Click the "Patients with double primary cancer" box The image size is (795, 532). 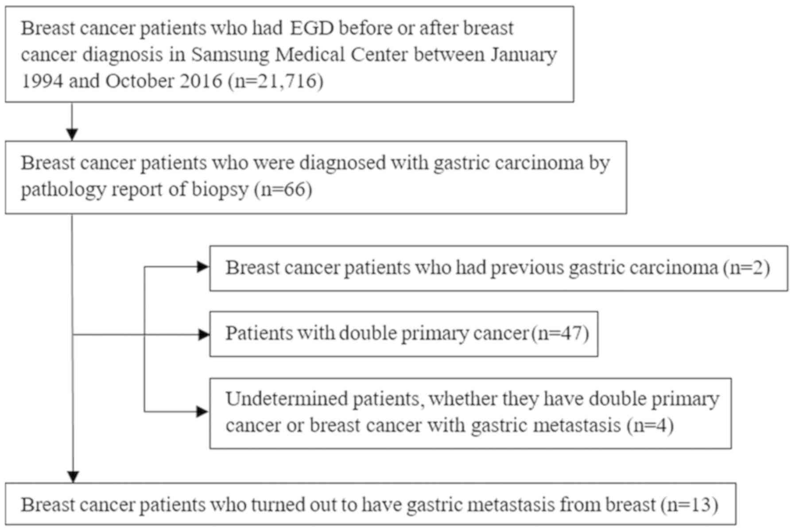[403, 334]
